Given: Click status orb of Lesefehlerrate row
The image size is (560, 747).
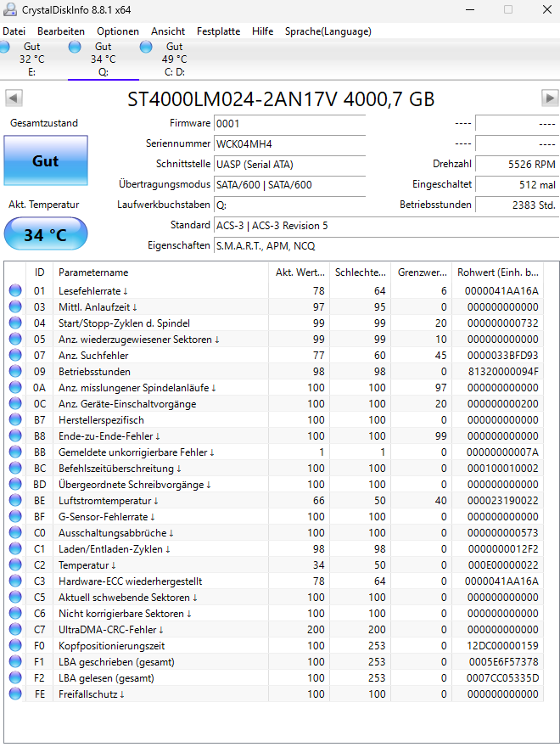Looking at the screenshot, I should tap(16, 290).
